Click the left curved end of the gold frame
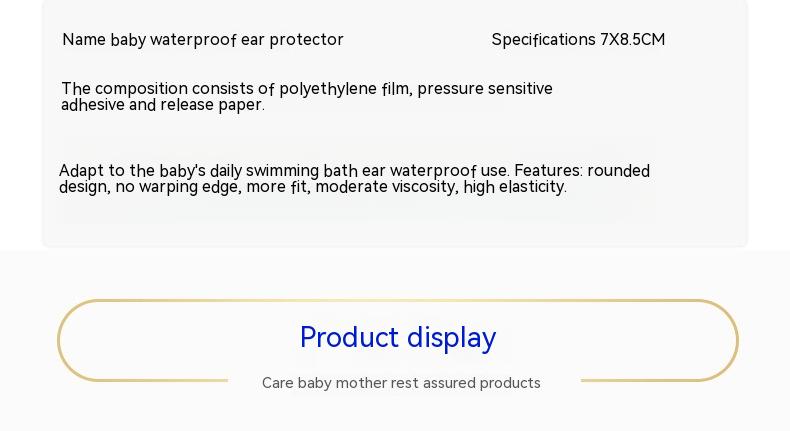The image size is (790, 431). (x=60, y=340)
